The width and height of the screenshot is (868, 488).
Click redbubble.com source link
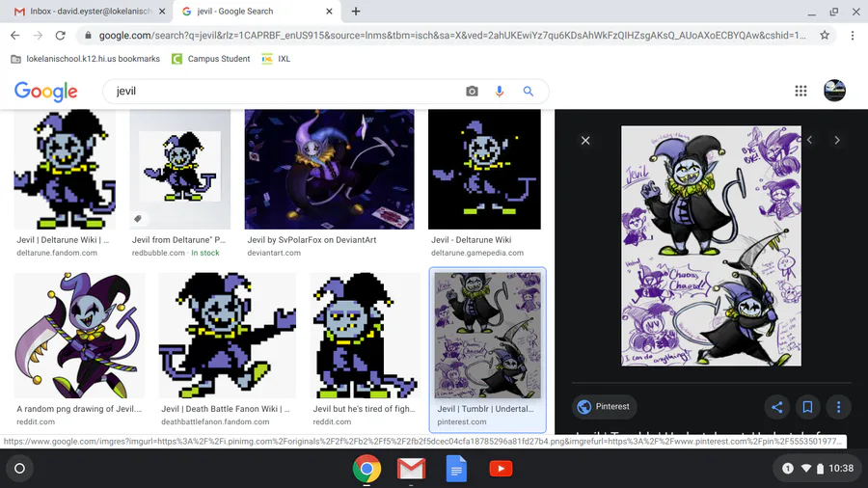pyautogui.click(x=158, y=253)
